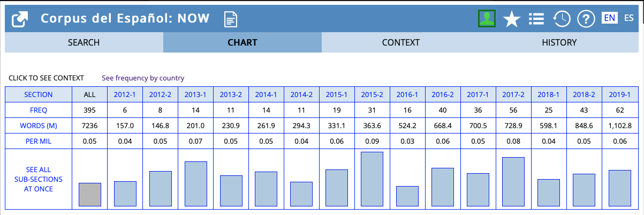Click words value 1,102.8
Viewport: 644px width, 215px height.
pos(619,125)
